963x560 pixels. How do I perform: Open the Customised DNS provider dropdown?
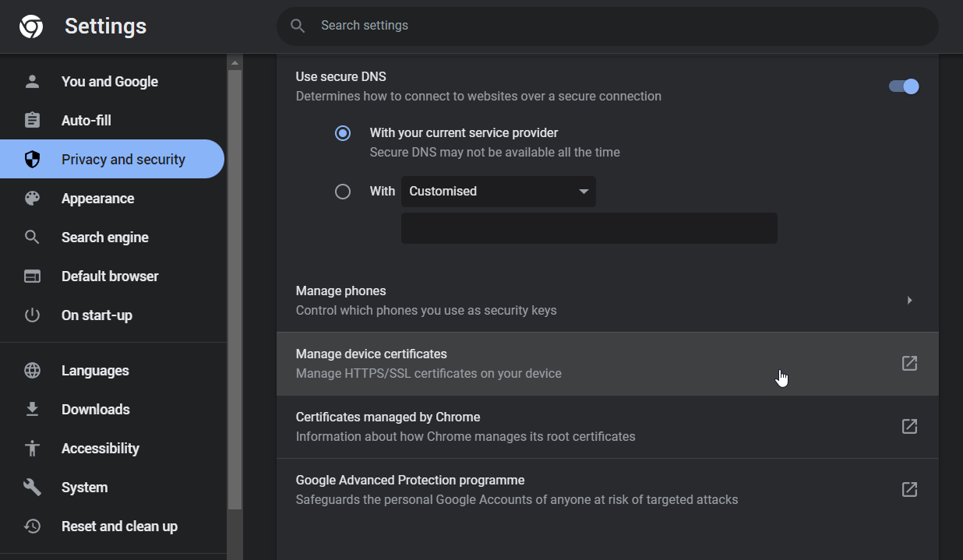(499, 192)
